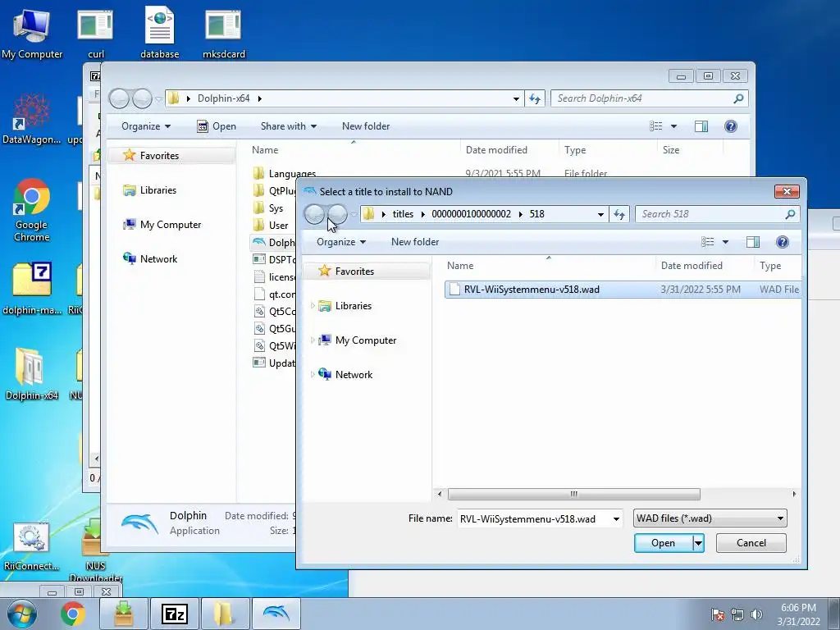The image size is (840, 630).
Task: Toggle preview pane in Dolphin-x64 window
Action: (x=701, y=126)
